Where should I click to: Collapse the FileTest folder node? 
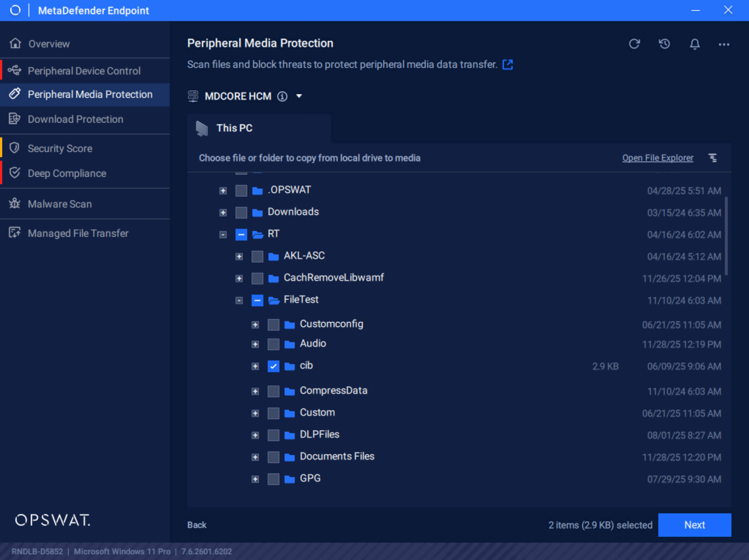pos(239,301)
